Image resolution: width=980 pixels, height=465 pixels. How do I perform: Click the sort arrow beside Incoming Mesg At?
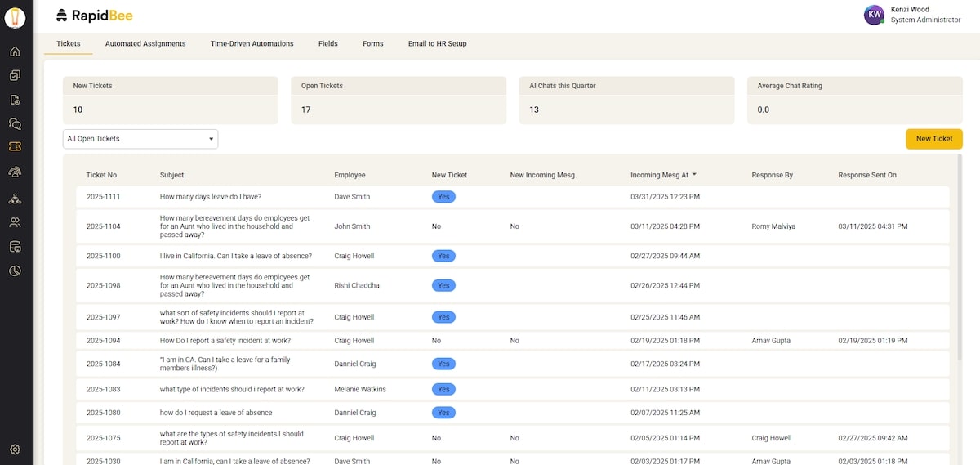pyautogui.click(x=694, y=175)
